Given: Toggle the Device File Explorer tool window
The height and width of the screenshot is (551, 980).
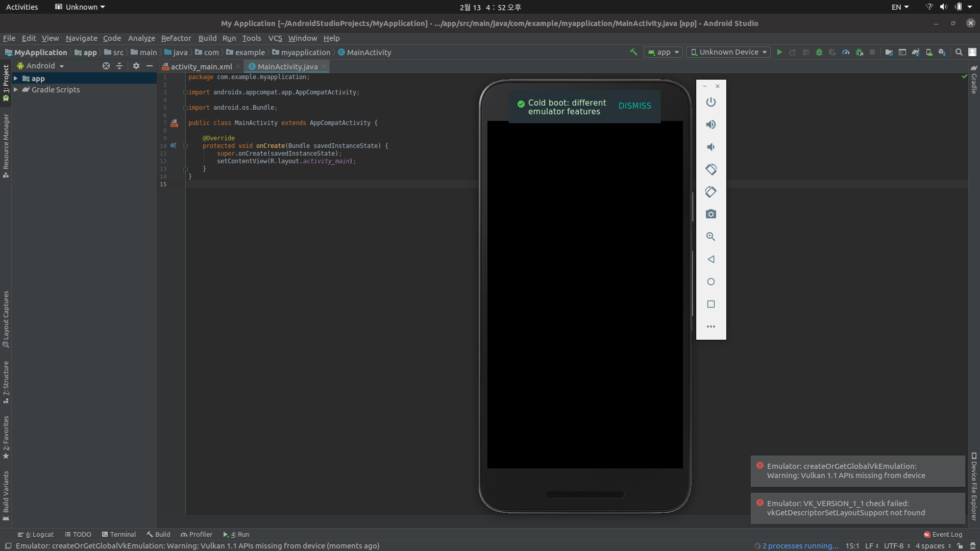Looking at the screenshot, I should point(974,486).
